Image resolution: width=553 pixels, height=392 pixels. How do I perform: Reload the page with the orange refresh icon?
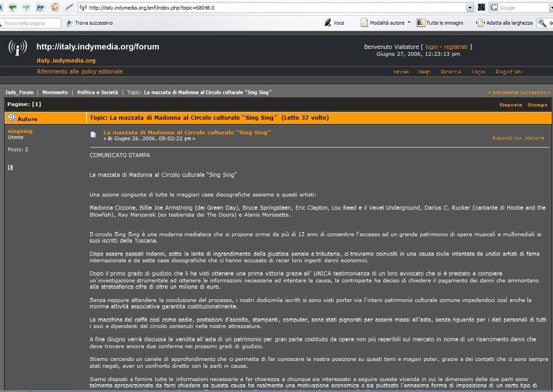[55, 7]
